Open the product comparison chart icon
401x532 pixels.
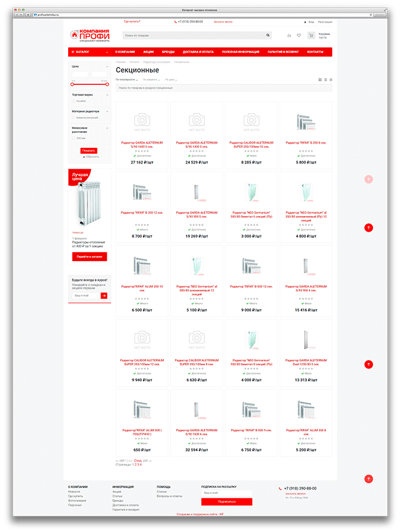289,36
